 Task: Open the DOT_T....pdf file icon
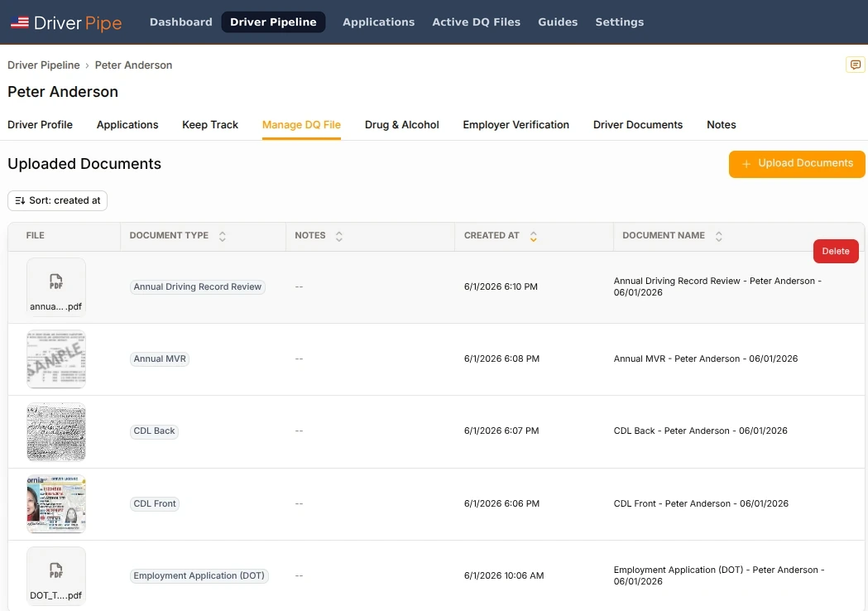click(x=56, y=576)
